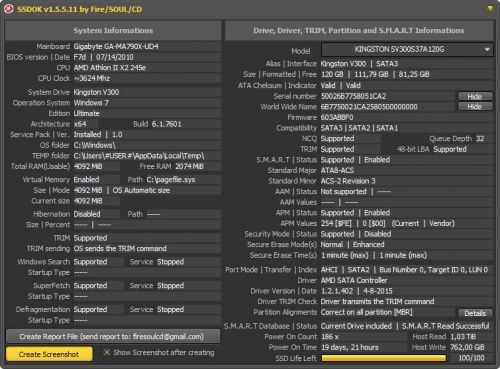Screen dimensions: 500x369
Task: Click the Drive, Driver, TRIM, Partition header
Action: coord(359,31)
